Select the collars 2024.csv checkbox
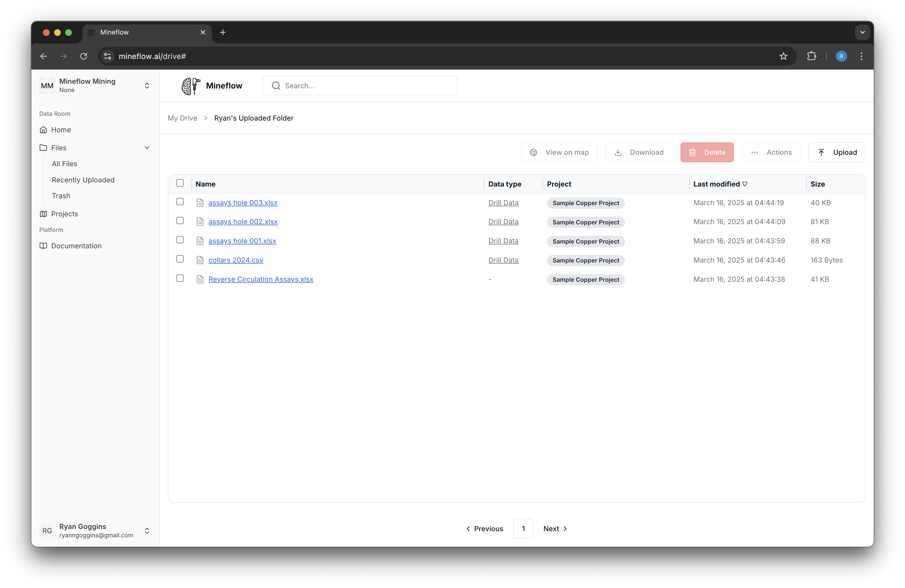Screen dimensions: 905x588 click(180, 259)
